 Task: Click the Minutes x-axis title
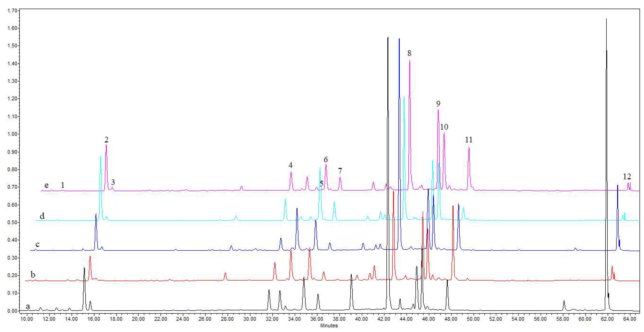point(329,325)
